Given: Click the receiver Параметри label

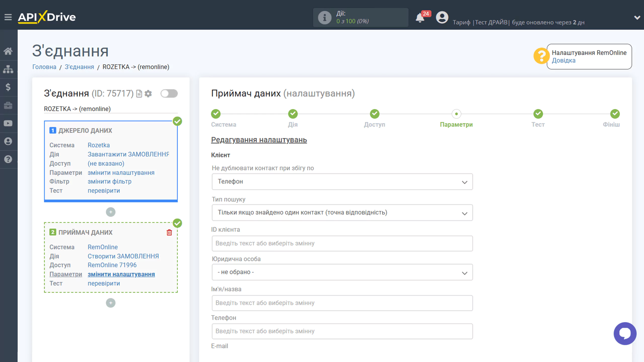Looking at the screenshot, I should 66,274.
